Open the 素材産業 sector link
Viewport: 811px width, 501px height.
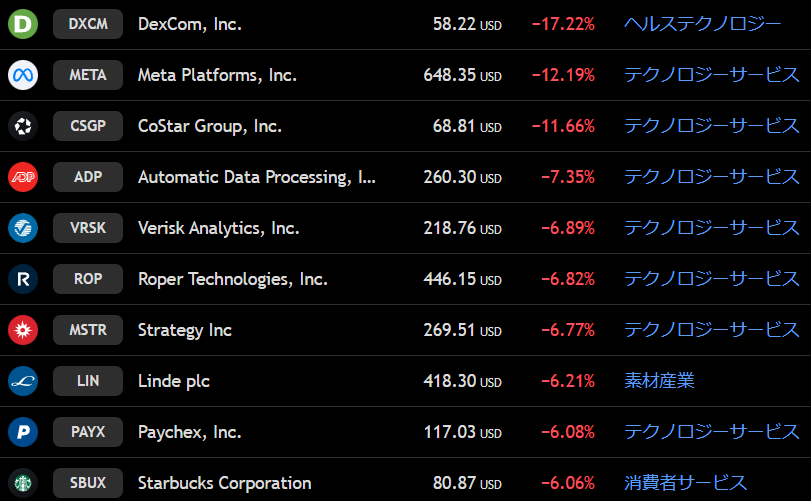(x=659, y=381)
